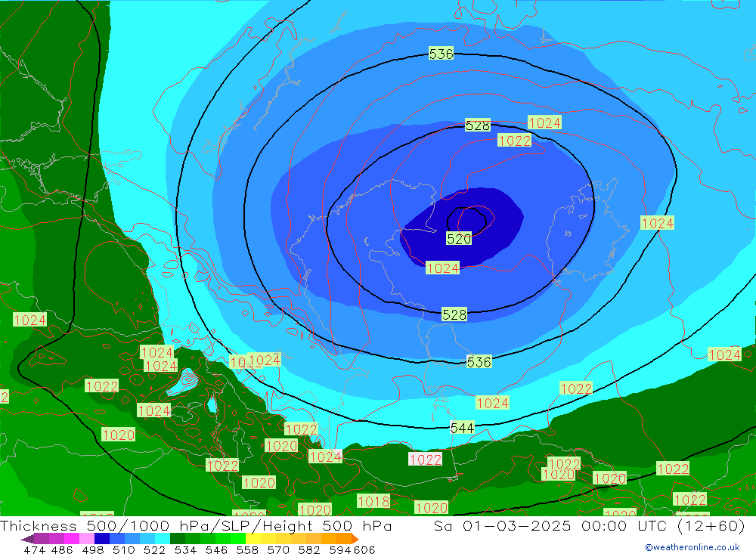756x554 pixels.
Task: Select the 1018 pressure label
Action: (x=373, y=501)
